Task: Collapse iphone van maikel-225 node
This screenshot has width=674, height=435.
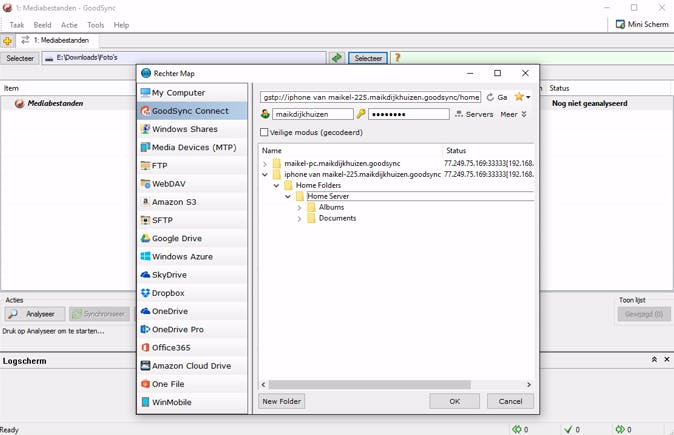Action: [265, 175]
